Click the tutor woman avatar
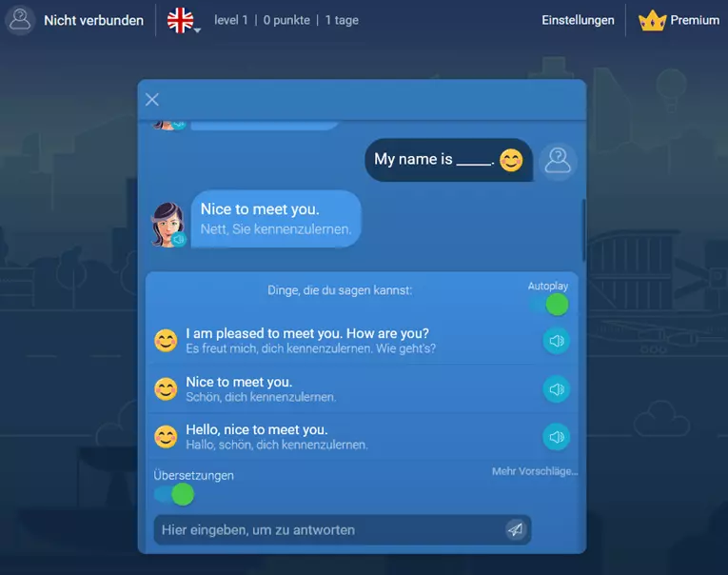This screenshot has width=728, height=575. (167, 225)
